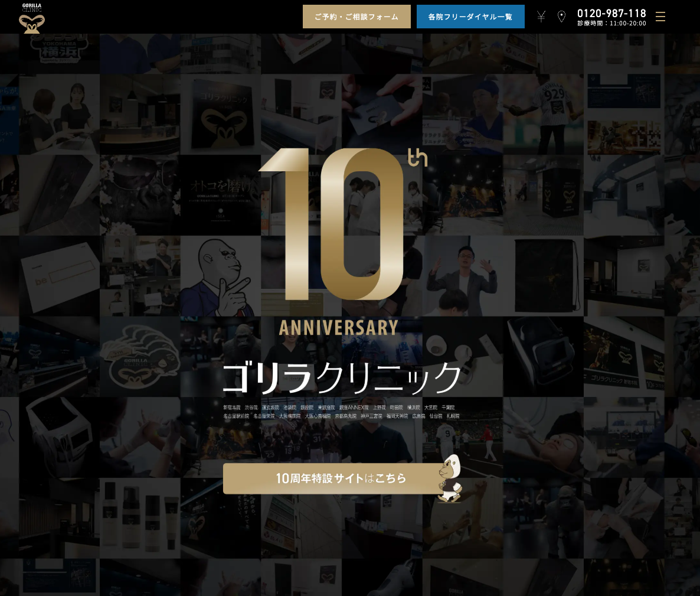The width and height of the screenshot is (700, 596).
Task: Click the ANNIVERSARY heading text
Action: click(x=338, y=328)
